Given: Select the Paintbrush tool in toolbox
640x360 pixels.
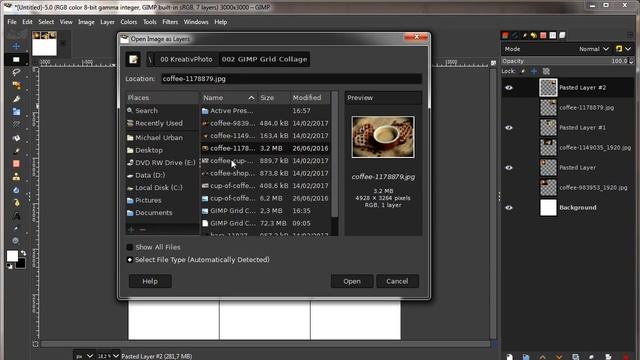Looking at the screenshot, I should click(16, 151).
